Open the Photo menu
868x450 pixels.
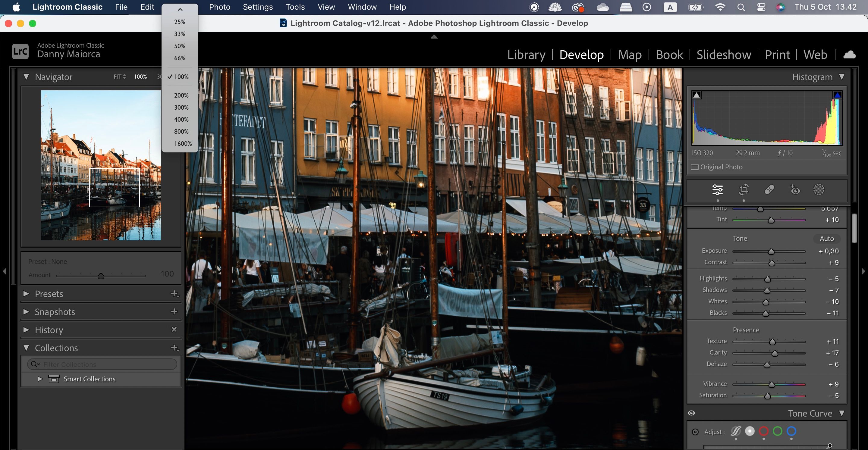pos(219,7)
